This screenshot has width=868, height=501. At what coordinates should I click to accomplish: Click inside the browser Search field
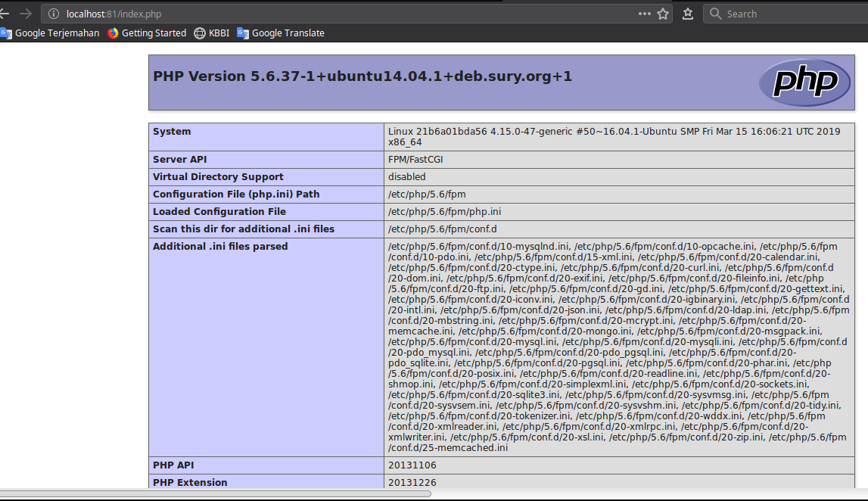(x=787, y=14)
